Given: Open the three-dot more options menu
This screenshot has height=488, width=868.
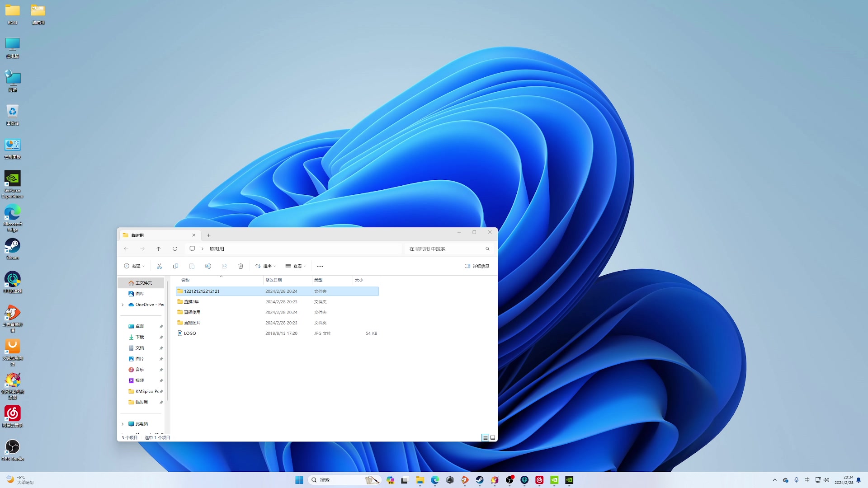Looking at the screenshot, I should coord(320,266).
